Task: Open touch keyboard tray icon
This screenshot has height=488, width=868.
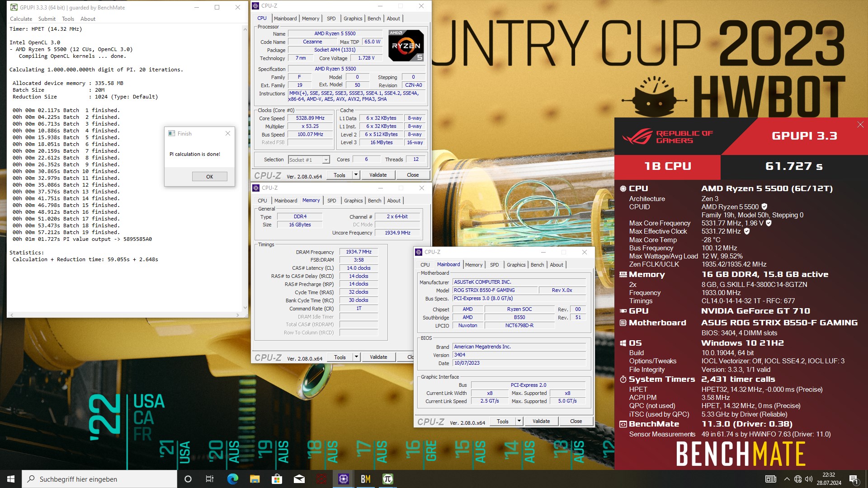Action: 771,479
